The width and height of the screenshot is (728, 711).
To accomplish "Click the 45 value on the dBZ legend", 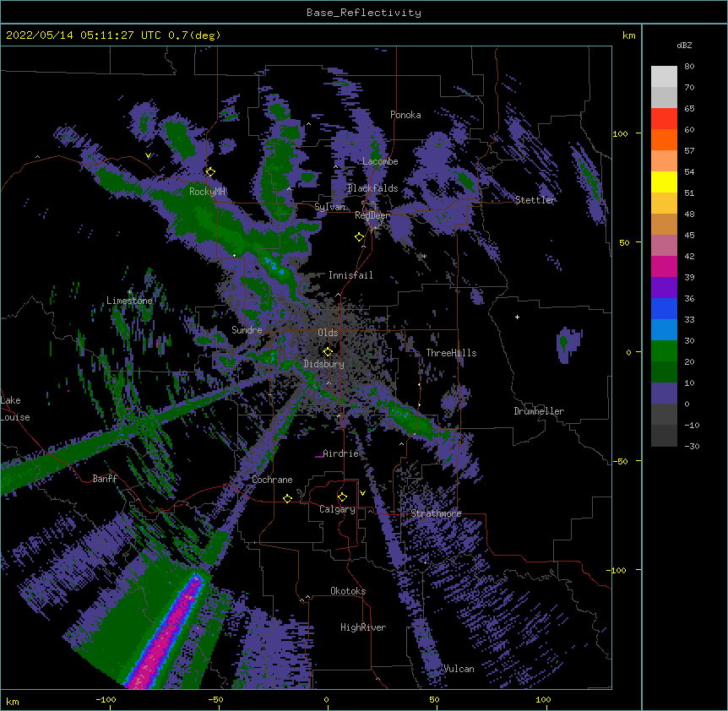I will point(689,236).
